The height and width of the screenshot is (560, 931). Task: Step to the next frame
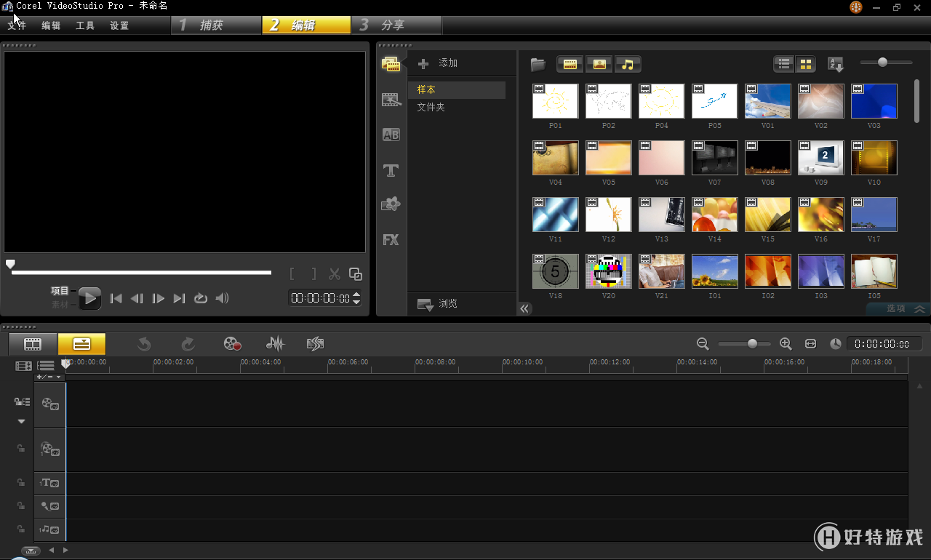point(158,298)
